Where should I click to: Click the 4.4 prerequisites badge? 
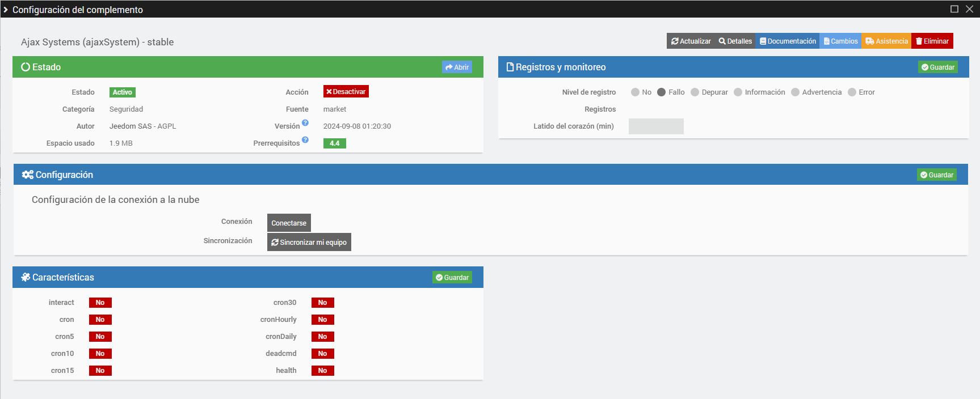coord(335,143)
